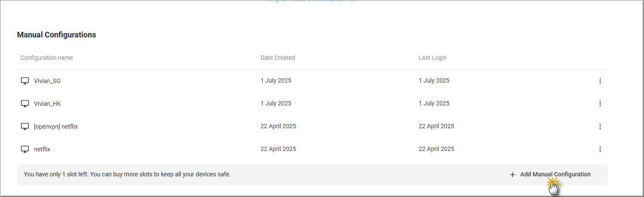644x197 pixels.
Task: Click the plus icon for adding configuration
Action: (512, 175)
